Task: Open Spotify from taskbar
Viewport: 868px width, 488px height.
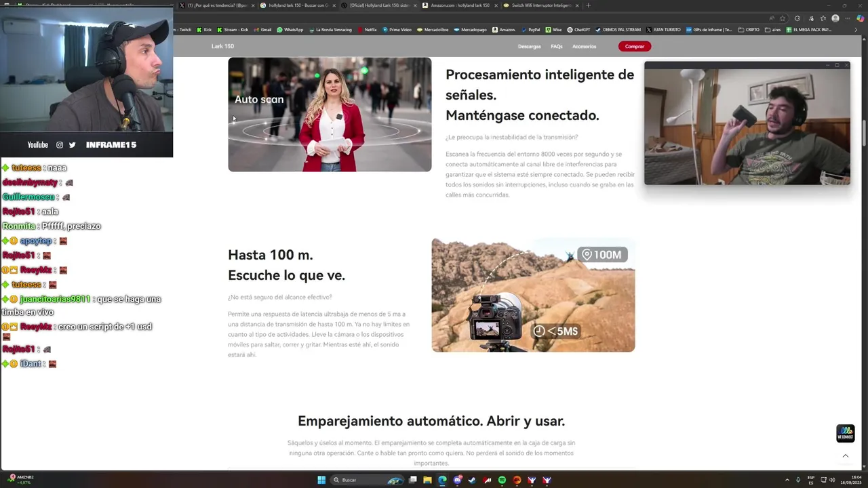Action: [x=502, y=480]
